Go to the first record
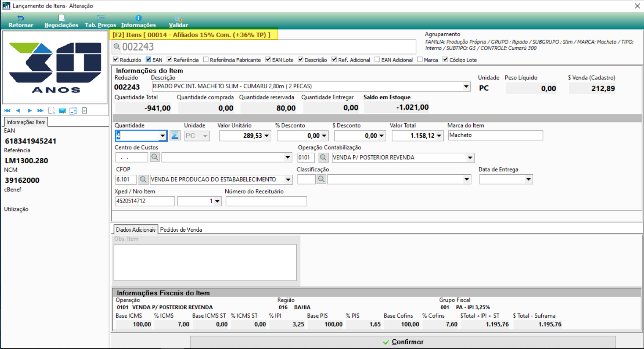Screen dimensions: 644x349 tap(7, 111)
